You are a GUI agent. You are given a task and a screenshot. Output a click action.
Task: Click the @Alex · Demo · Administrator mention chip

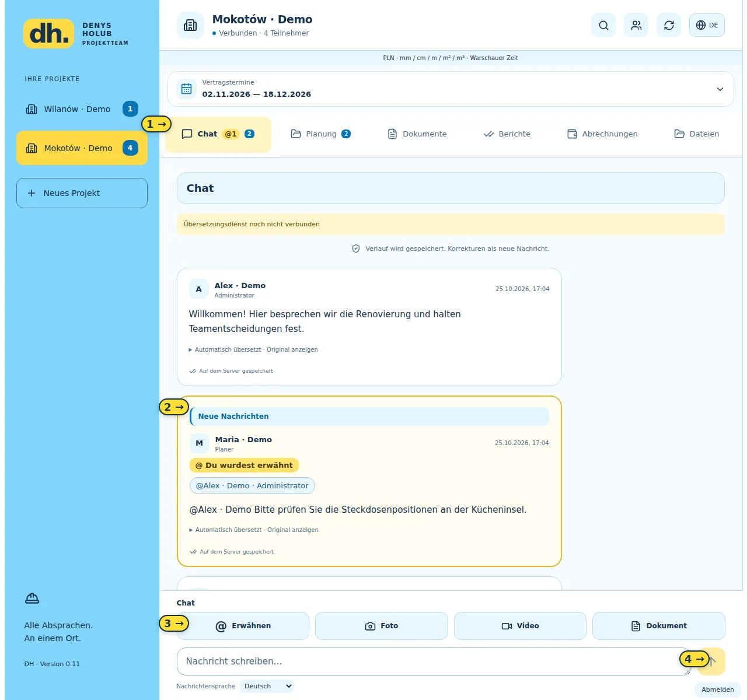click(x=252, y=486)
